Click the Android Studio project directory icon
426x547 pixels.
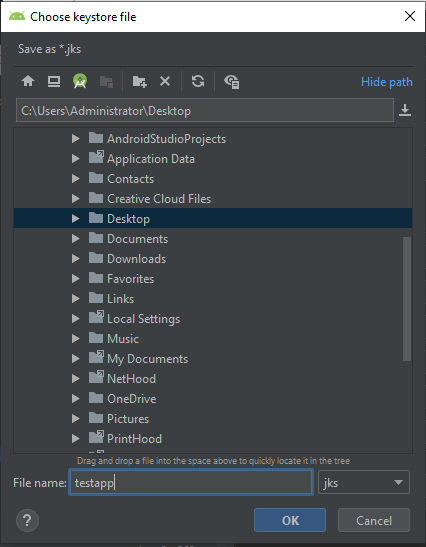[80, 81]
